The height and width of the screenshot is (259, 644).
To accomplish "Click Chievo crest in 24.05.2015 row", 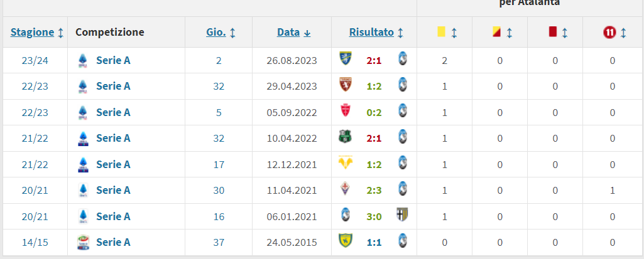I will pos(345,241).
